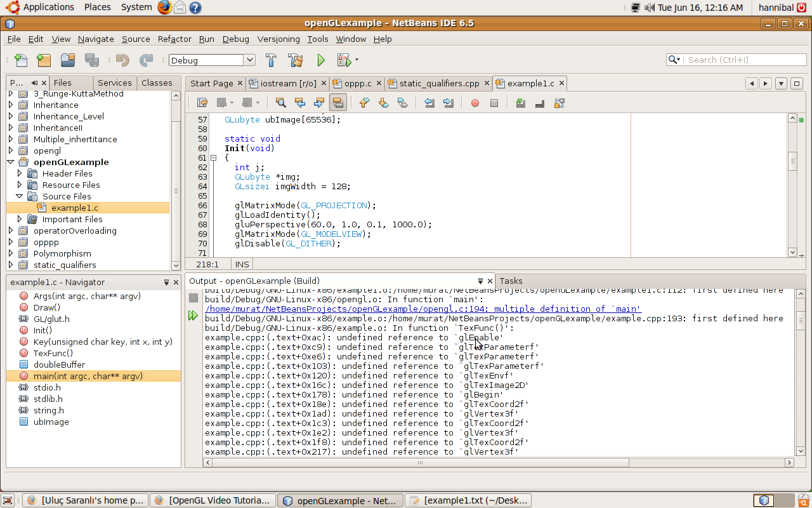
Task: Open the Tools menu
Action: click(x=318, y=39)
